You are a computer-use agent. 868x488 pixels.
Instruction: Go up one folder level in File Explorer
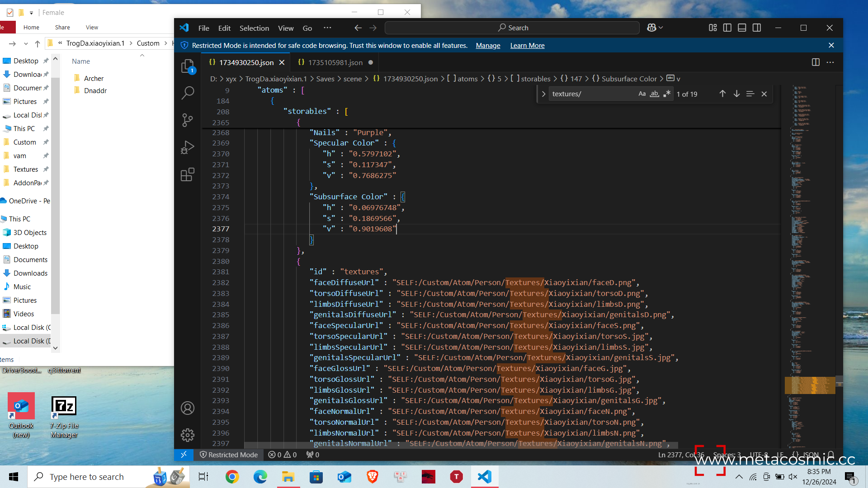click(x=37, y=43)
